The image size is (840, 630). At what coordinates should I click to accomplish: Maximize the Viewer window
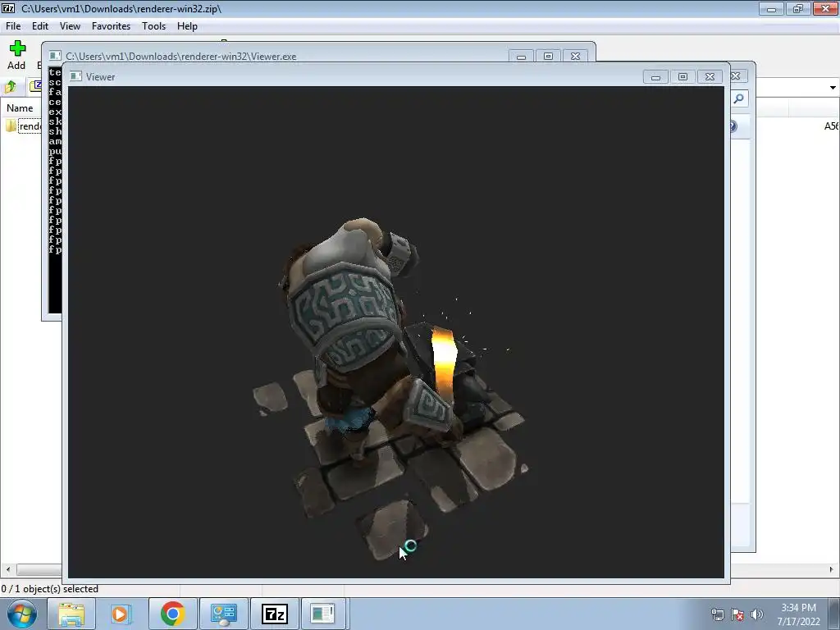682,76
